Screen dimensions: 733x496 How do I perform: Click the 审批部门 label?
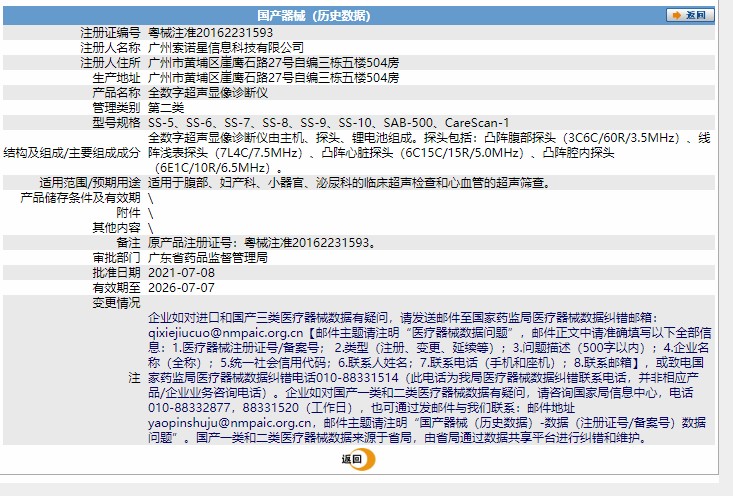116,257
